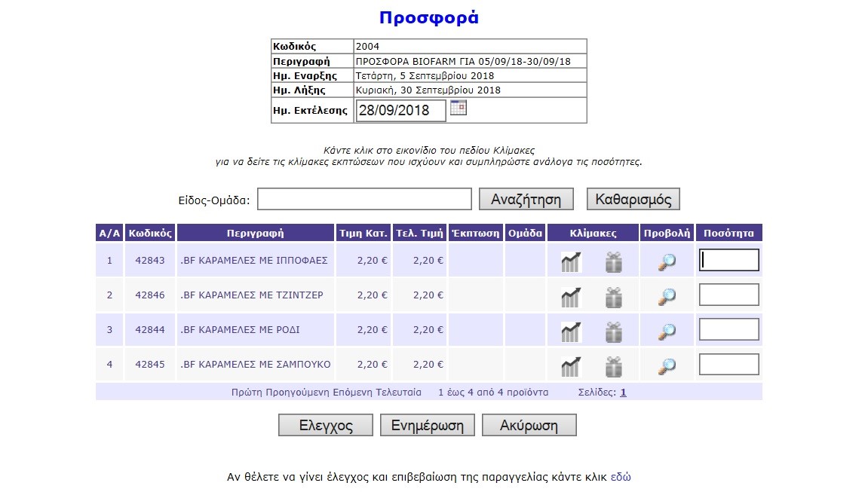The width and height of the screenshot is (868, 492).
Task: Select product code 42845 cell
Action: tap(150, 365)
